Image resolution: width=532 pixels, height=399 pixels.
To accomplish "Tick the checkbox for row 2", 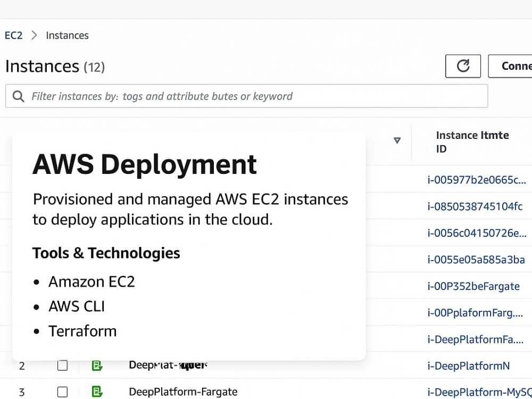I will [62, 366].
